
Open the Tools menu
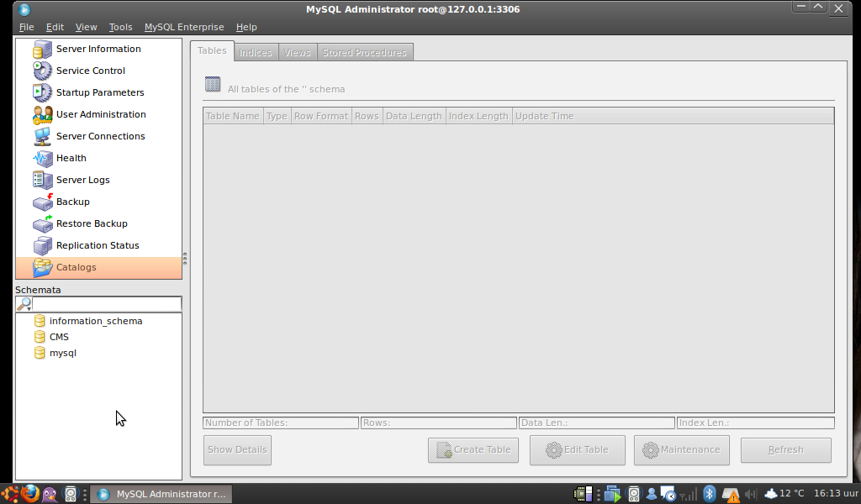121,27
